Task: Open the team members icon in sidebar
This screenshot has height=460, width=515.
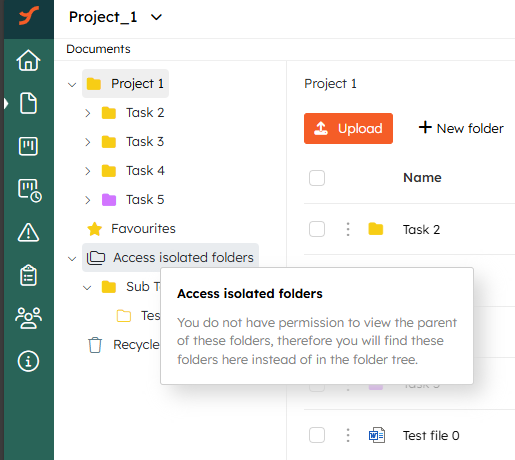Action: click(28, 318)
